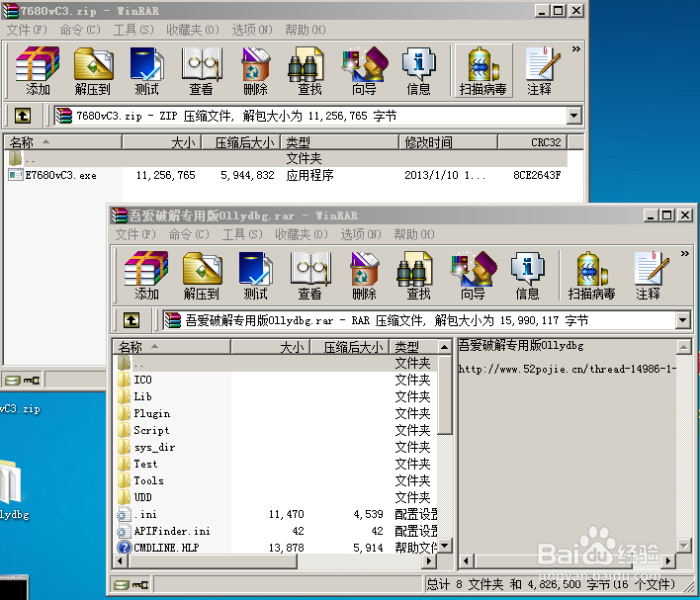Image resolution: width=700 pixels, height=600 pixels.
Task: Select the .ini config file row
Action: point(277,514)
